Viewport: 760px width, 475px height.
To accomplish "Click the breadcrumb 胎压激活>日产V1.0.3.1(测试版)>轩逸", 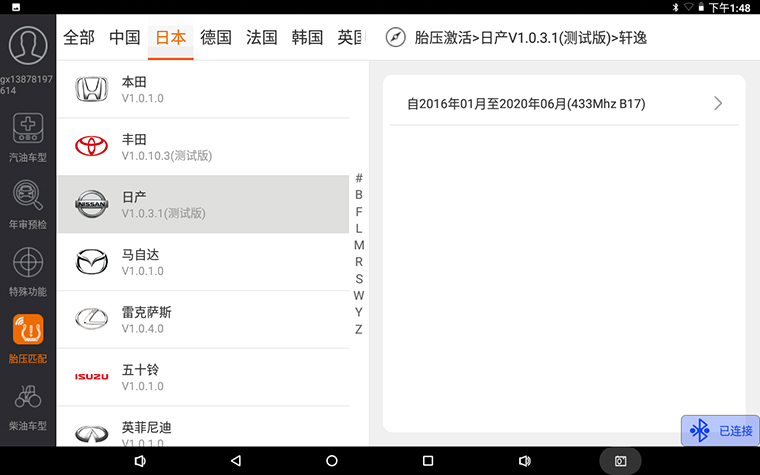I will click(x=531, y=38).
